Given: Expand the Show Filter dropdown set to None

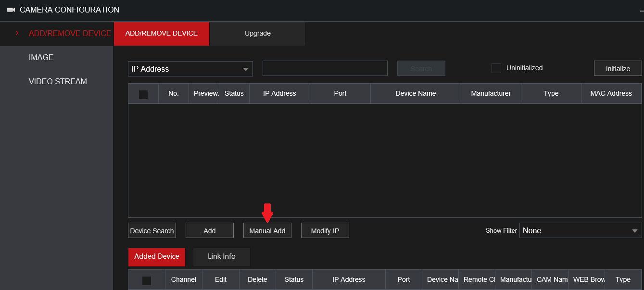Looking at the screenshot, I should click(580, 230).
